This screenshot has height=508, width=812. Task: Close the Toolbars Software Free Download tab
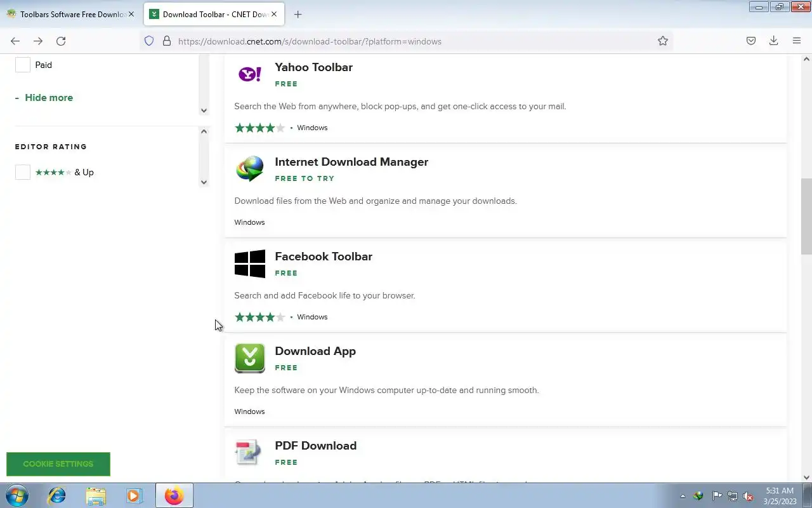[131, 14]
